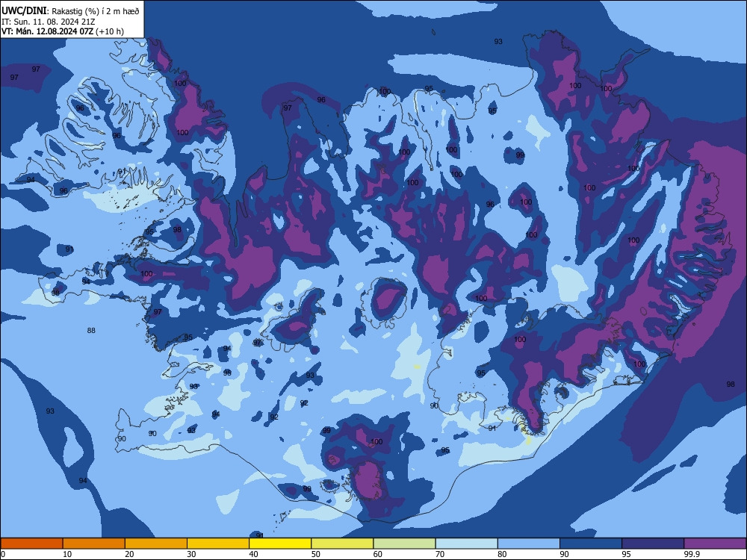Click the light green 60–70 legend swatch
The height and width of the screenshot is (560, 747).
coord(404,544)
